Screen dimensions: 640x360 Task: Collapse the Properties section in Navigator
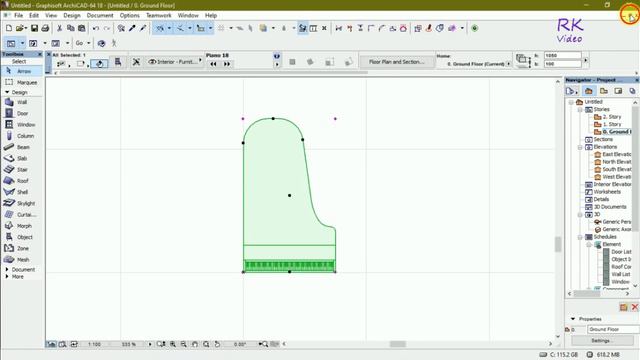click(x=573, y=319)
